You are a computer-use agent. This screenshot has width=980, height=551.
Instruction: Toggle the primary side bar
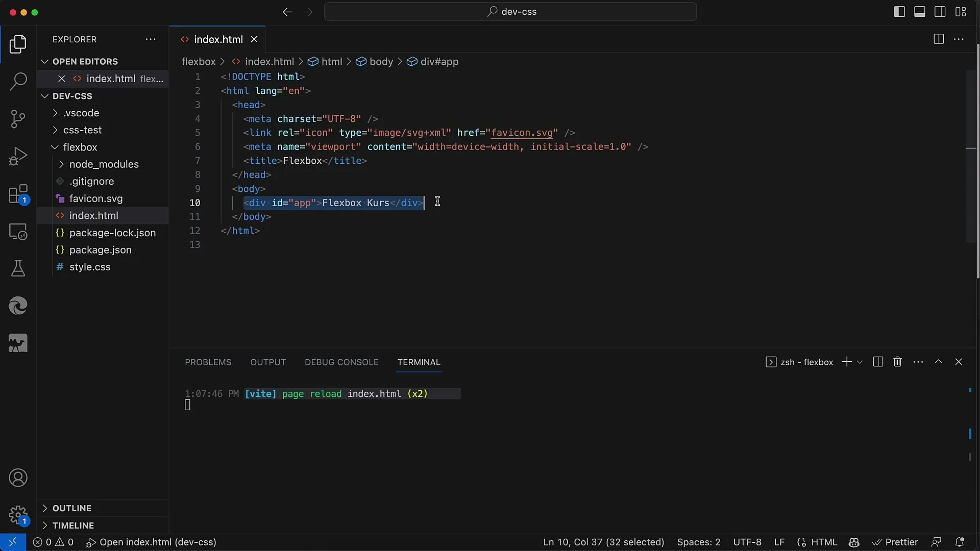coord(899,12)
